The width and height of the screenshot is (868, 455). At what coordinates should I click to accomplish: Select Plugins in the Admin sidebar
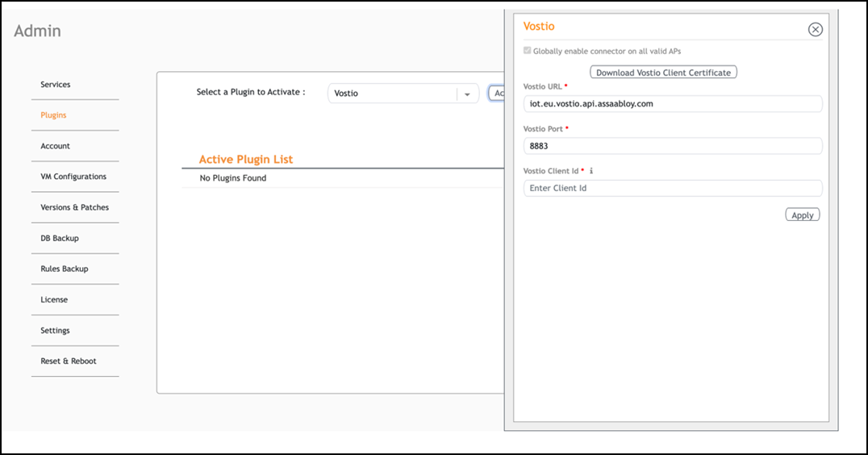pyautogui.click(x=53, y=115)
